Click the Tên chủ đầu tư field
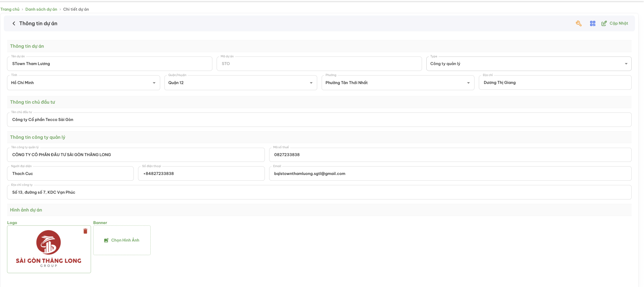644x287 pixels. 319,120
